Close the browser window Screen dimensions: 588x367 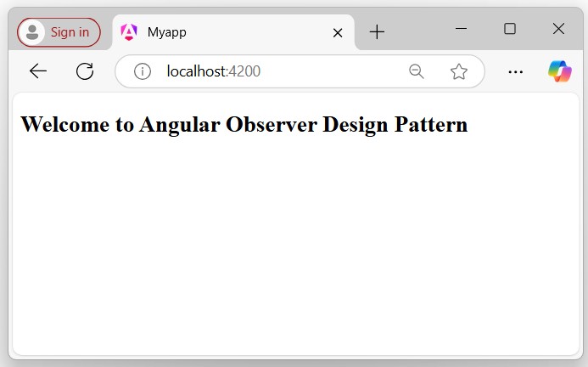[x=558, y=29]
